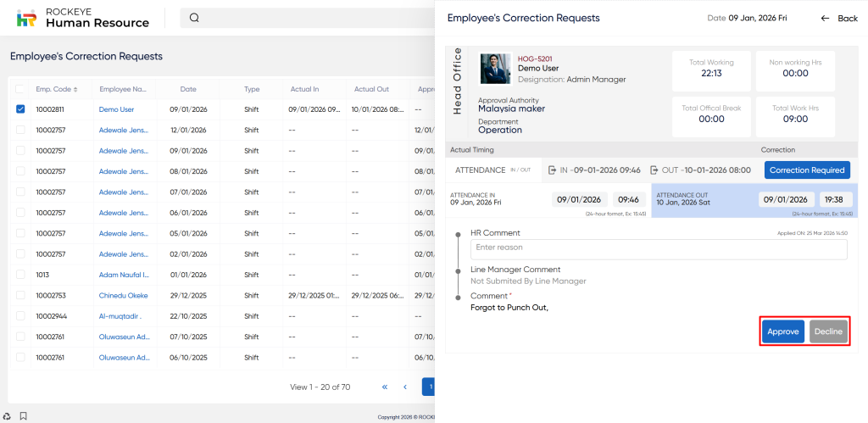
Task: Decline the correction request
Action: click(x=827, y=331)
